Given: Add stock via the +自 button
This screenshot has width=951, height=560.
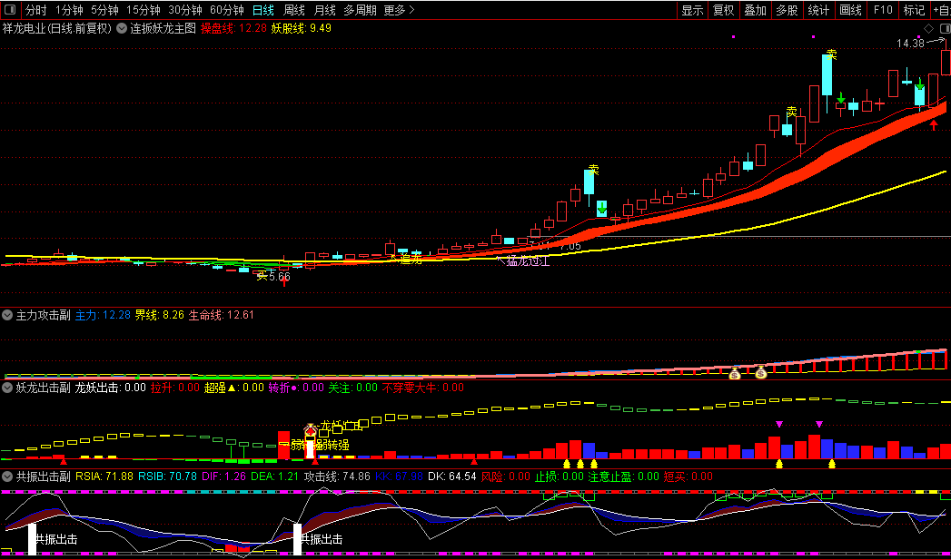Looking at the screenshot, I should [941, 10].
